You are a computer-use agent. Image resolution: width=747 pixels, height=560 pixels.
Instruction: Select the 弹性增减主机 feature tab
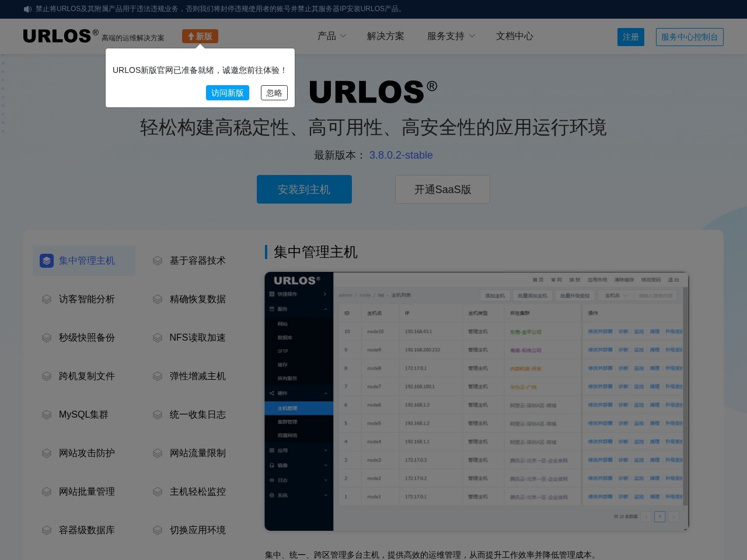pyautogui.click(x=197, y=376)
